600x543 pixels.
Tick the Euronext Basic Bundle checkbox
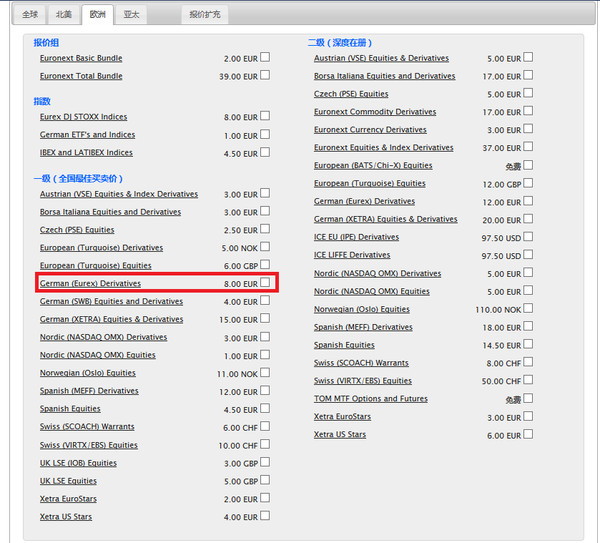265,57
